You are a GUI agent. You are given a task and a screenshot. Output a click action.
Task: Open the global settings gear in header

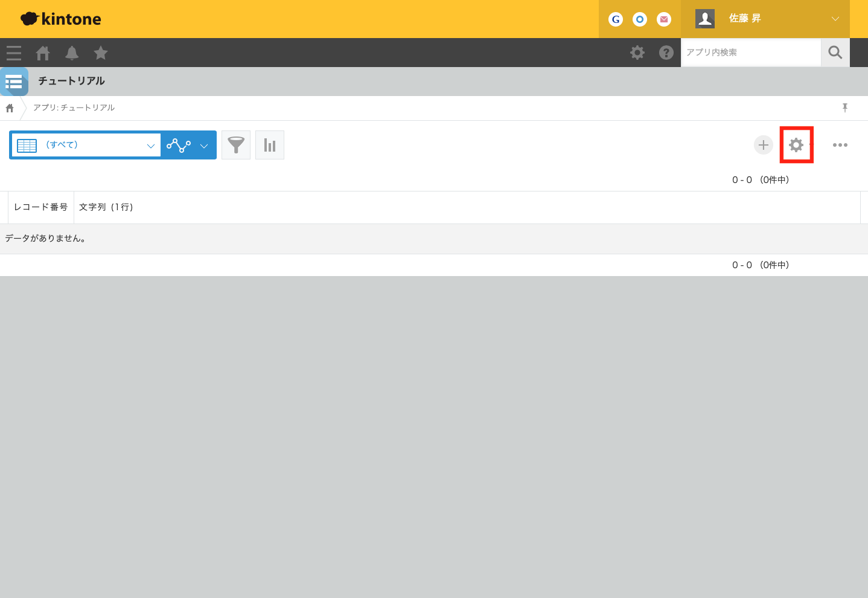(x=637, y=53)
